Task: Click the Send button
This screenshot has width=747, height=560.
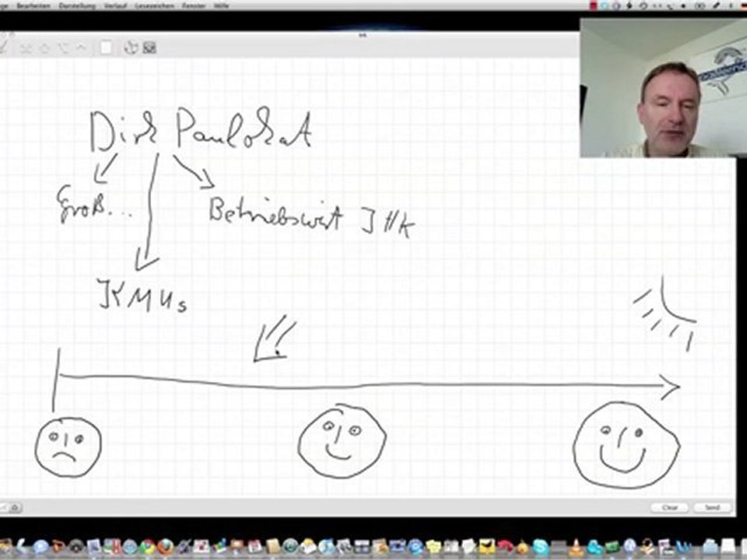Action: tap(712, 507)
